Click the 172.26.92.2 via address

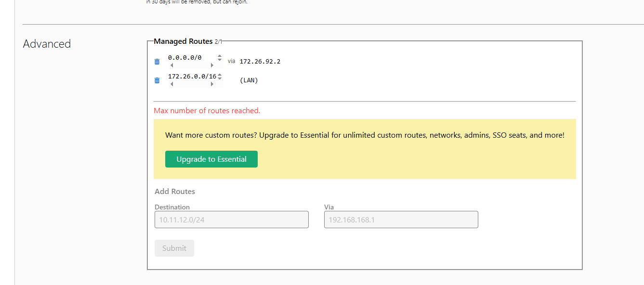260,62
